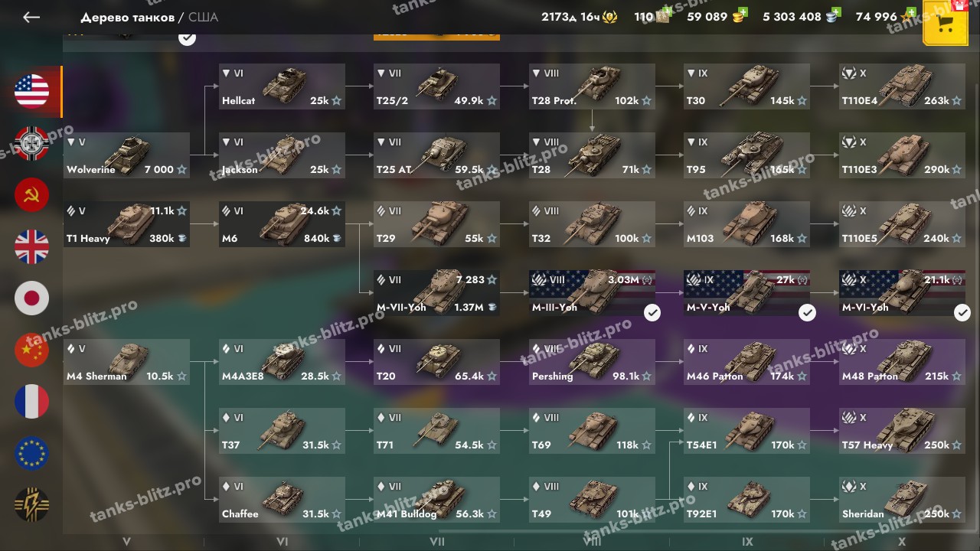Open the T110E5 tier X tank
Image resolution: width=980 pixels, height=551 pixels.
pyautogui.click(x=902, y=223)
